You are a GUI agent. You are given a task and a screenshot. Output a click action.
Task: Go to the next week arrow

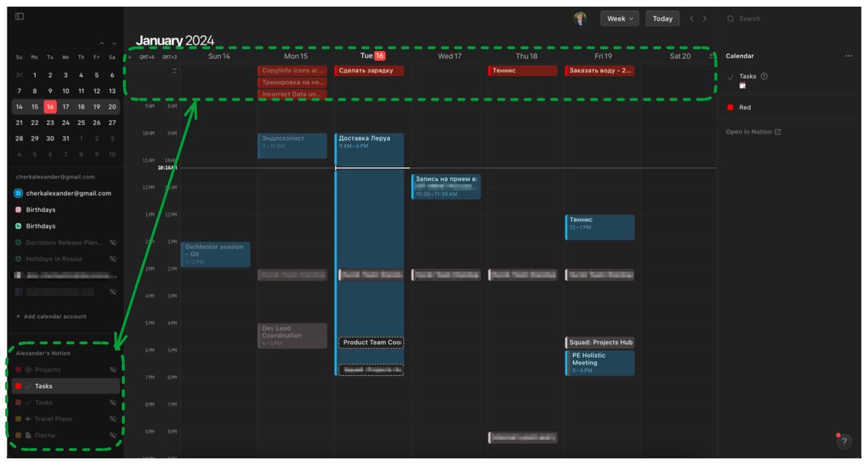pos(705,19)
